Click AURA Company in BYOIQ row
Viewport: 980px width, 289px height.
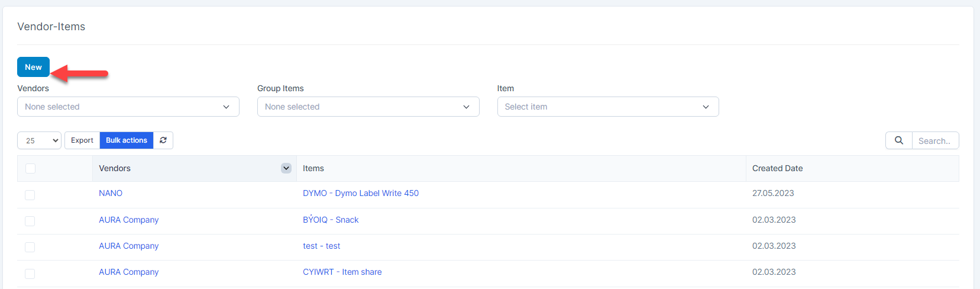click(x=128, y=220)
